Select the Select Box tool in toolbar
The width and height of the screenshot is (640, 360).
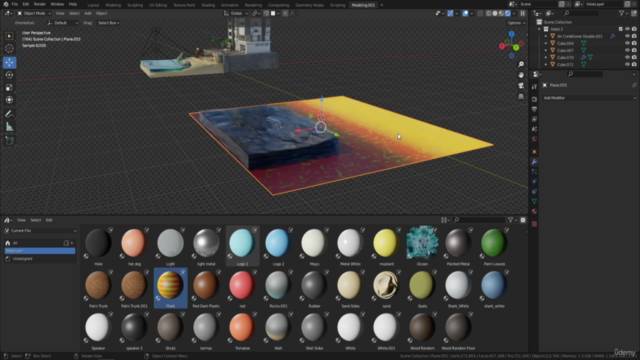(9, 36)
